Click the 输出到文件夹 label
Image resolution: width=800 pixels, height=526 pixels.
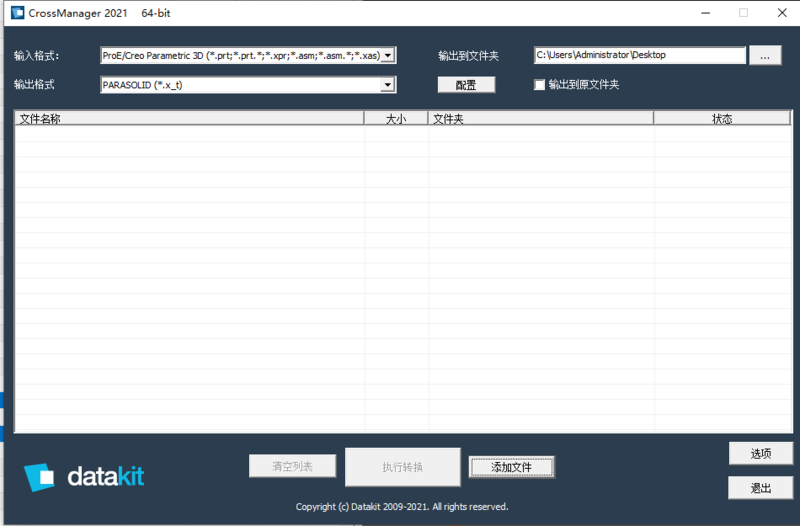[468, 56]
